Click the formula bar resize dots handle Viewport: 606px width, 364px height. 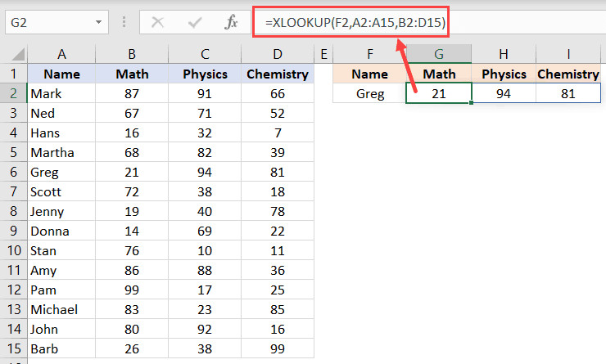tap(124, 22)
